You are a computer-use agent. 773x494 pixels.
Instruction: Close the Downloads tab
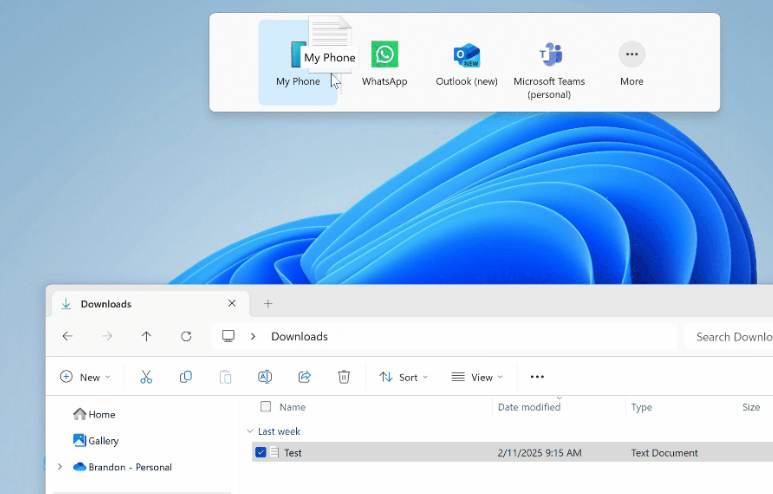(232, 304)
